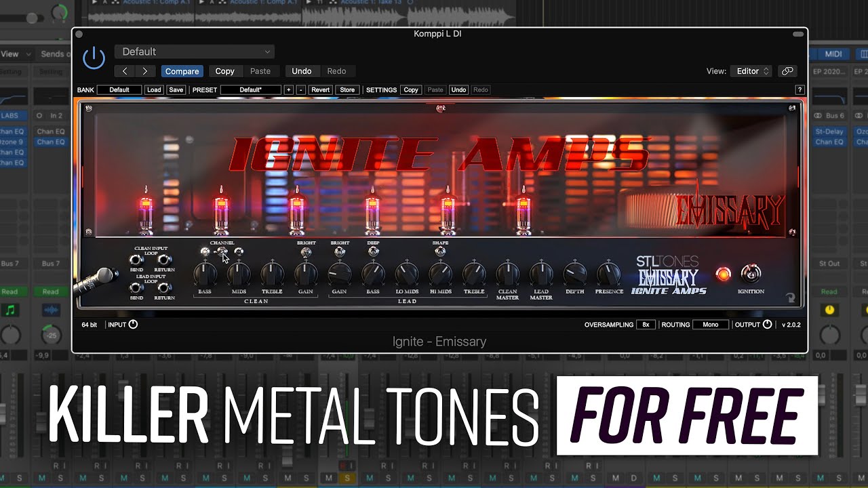Click the red power indicator lamp

724,274
